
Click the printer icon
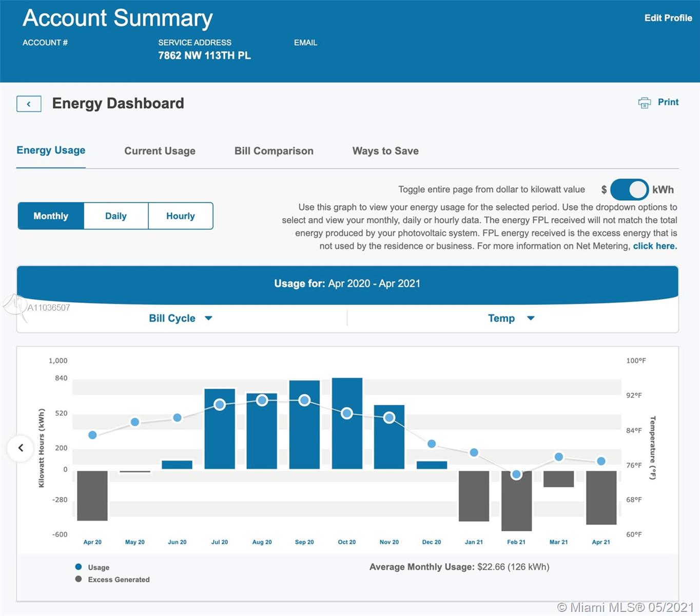(x=644, y=103)
